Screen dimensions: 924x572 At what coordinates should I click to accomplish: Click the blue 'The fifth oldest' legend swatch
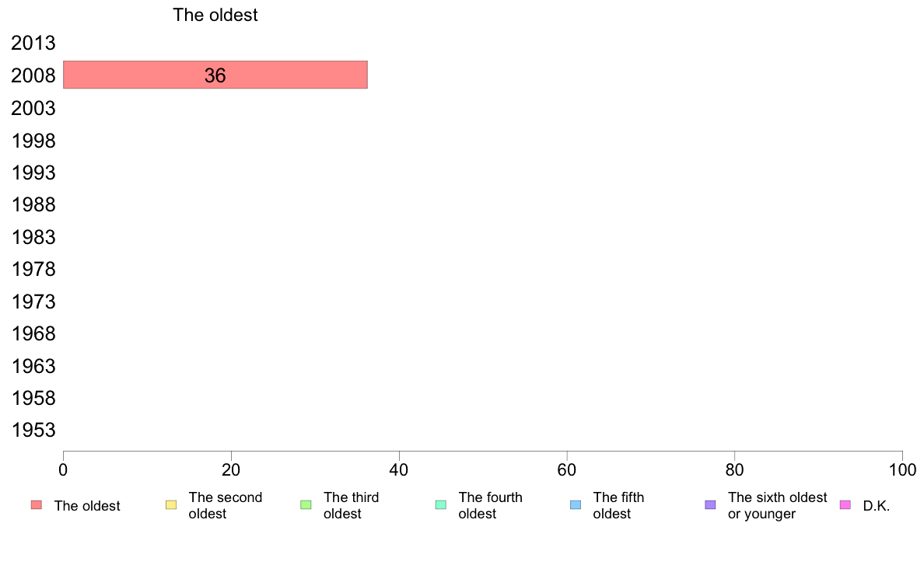pos(576,505)
